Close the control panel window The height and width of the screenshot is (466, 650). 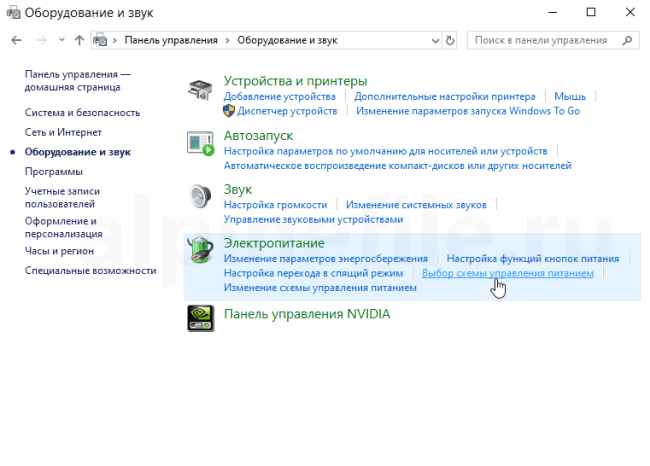tap(630, 12)
